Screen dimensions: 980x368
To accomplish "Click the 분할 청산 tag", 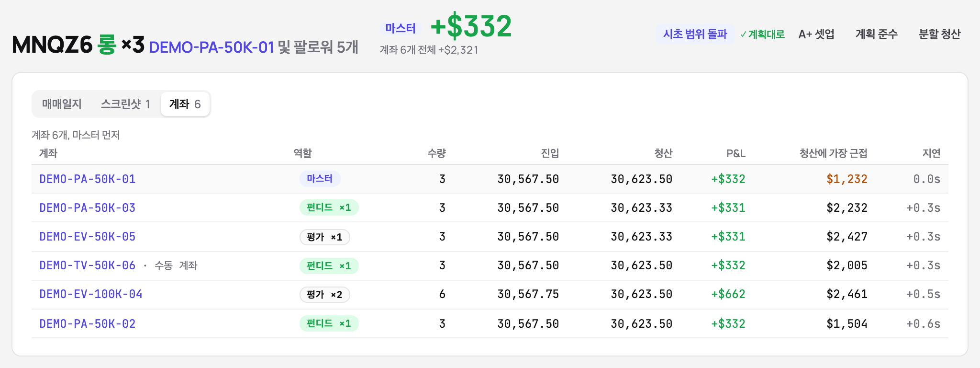I will pos(939,34).
